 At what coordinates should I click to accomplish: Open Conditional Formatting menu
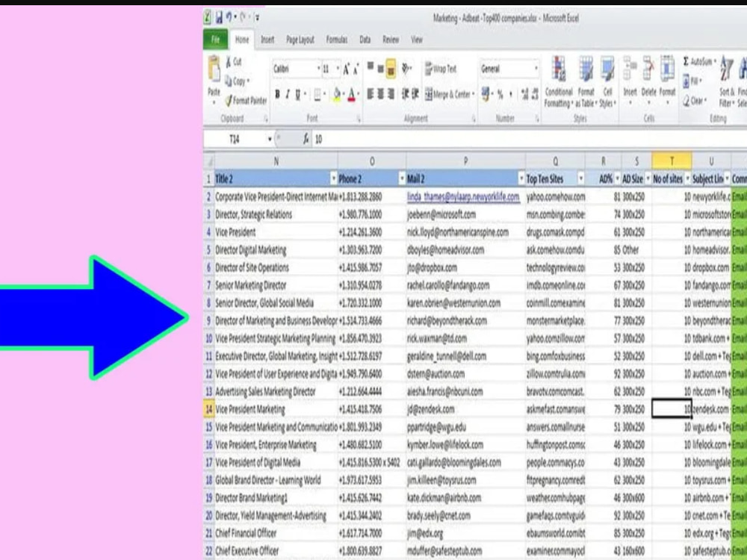[x=558, y=82]
